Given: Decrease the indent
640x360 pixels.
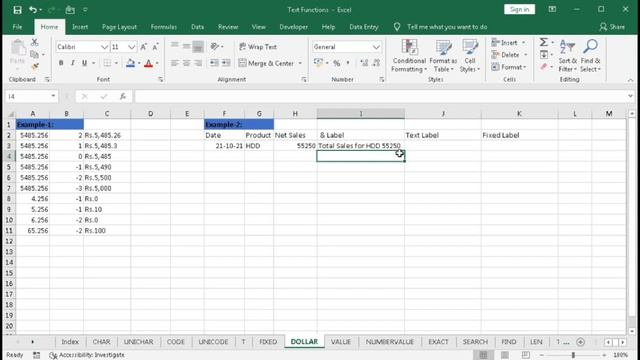Looking at the screenshot, I should 214,63.
